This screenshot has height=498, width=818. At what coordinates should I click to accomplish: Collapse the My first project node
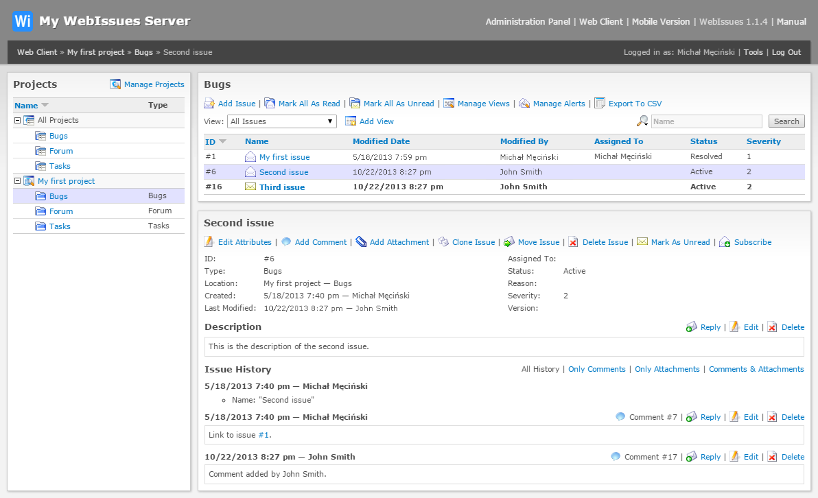click(x=18, y=181)
